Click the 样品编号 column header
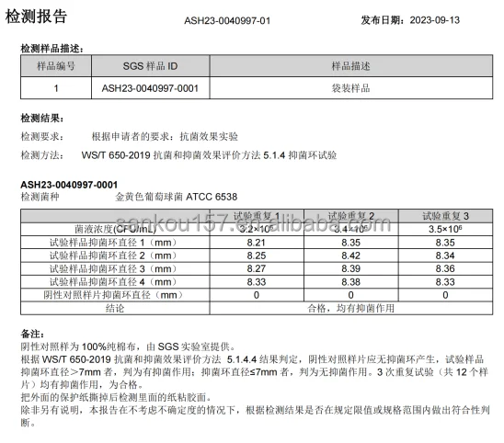Viewport: 504px width, 443px height. 56,66
